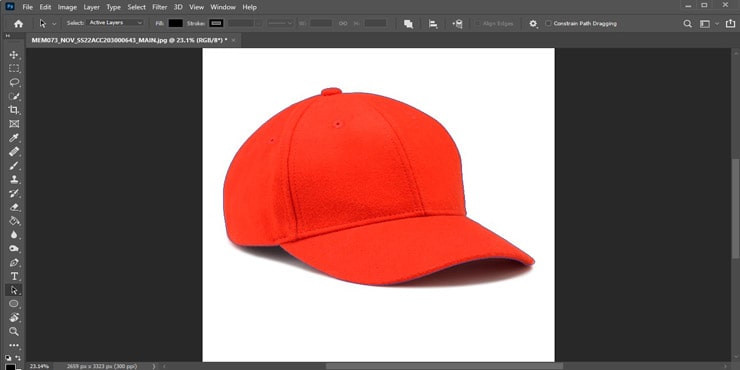
Task: Open the Search magnifier in options bar
Action: 688,24
